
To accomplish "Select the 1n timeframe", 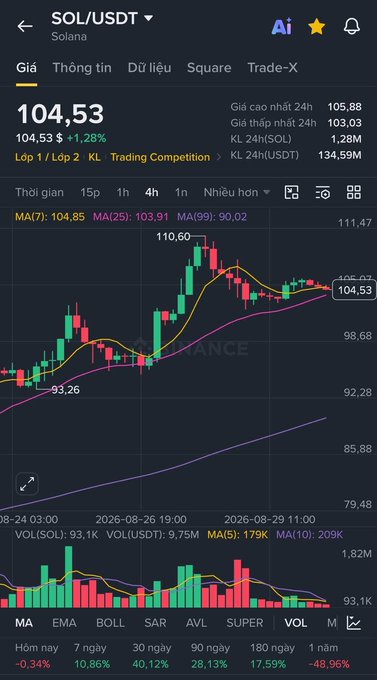I will pos(181,193).
